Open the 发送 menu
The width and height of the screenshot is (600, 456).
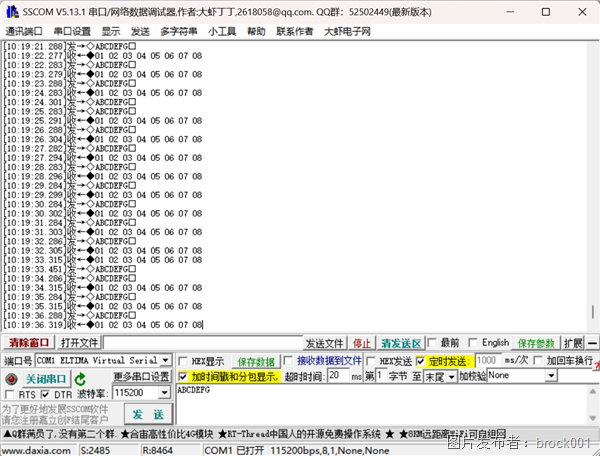pos(140,31)
